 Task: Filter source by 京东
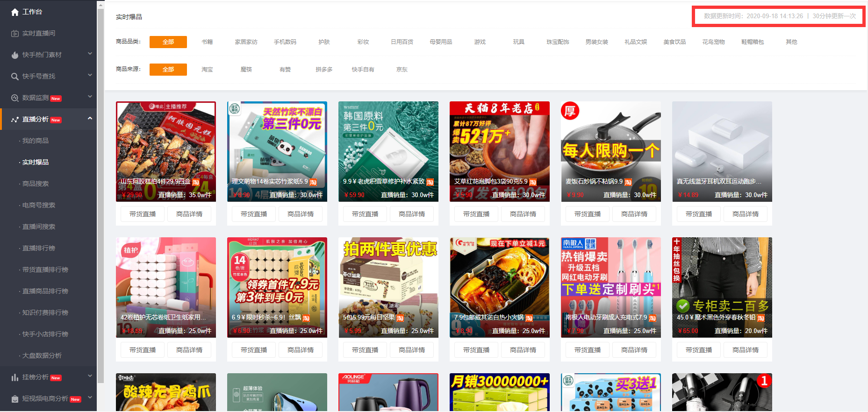pyautogui.click(x=402, y=70)
